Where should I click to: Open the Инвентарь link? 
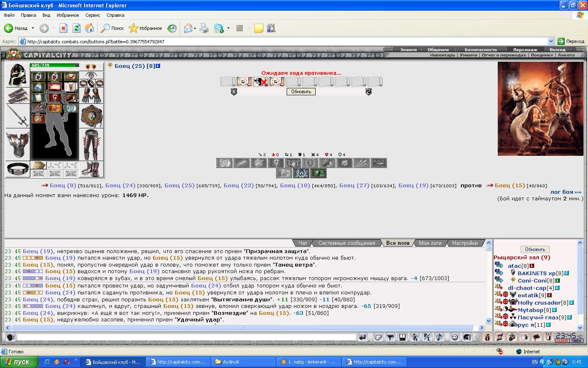442,55
